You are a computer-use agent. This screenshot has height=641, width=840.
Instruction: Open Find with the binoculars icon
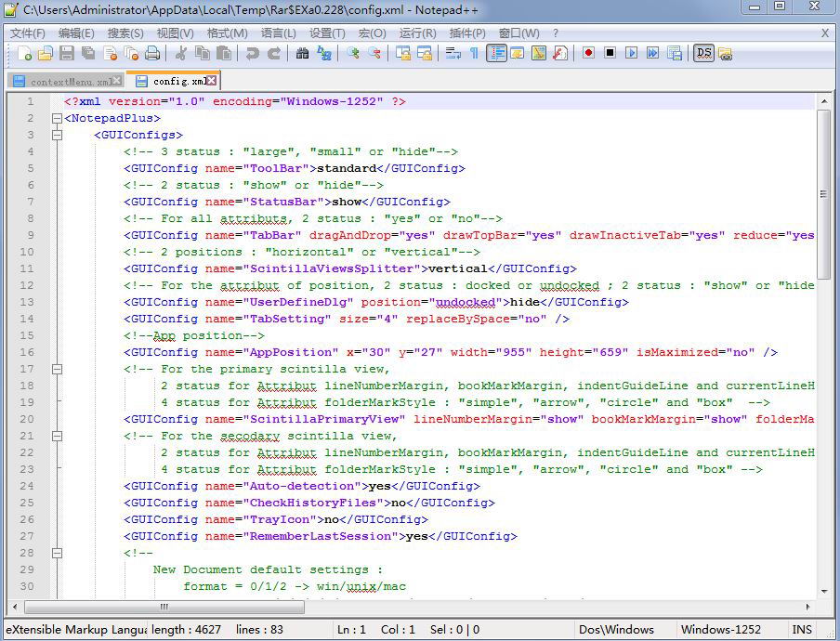(x=302, y=53)
